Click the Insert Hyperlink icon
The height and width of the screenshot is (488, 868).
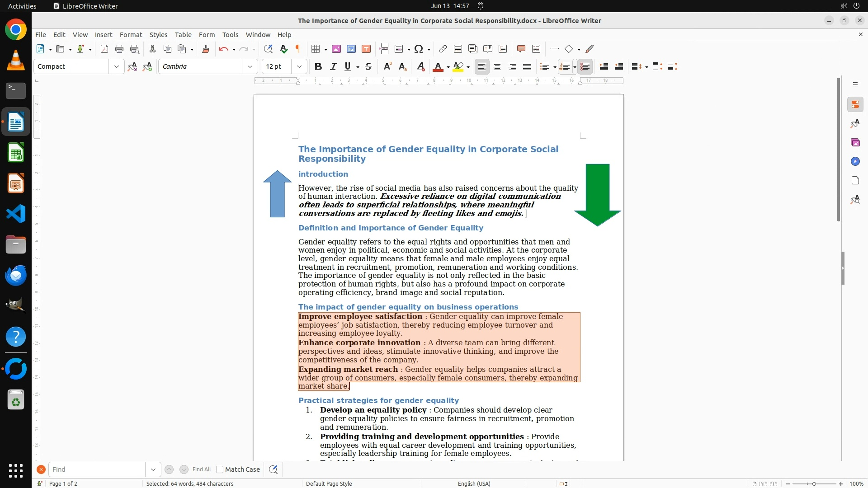pos(443,49)
